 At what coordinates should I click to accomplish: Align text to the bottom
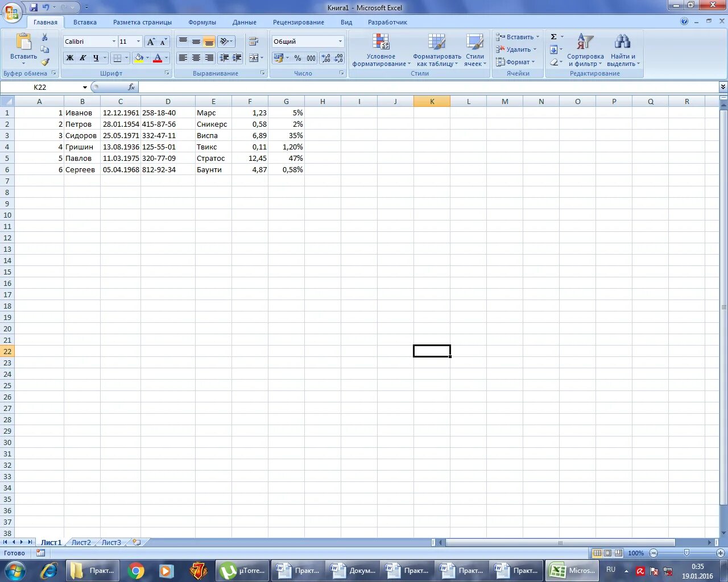tap(209, 41)
